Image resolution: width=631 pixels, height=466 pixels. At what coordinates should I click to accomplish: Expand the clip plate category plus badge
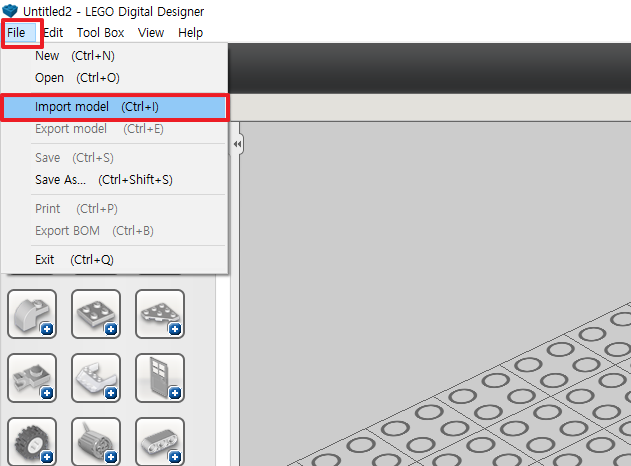(x=47, y=393)
